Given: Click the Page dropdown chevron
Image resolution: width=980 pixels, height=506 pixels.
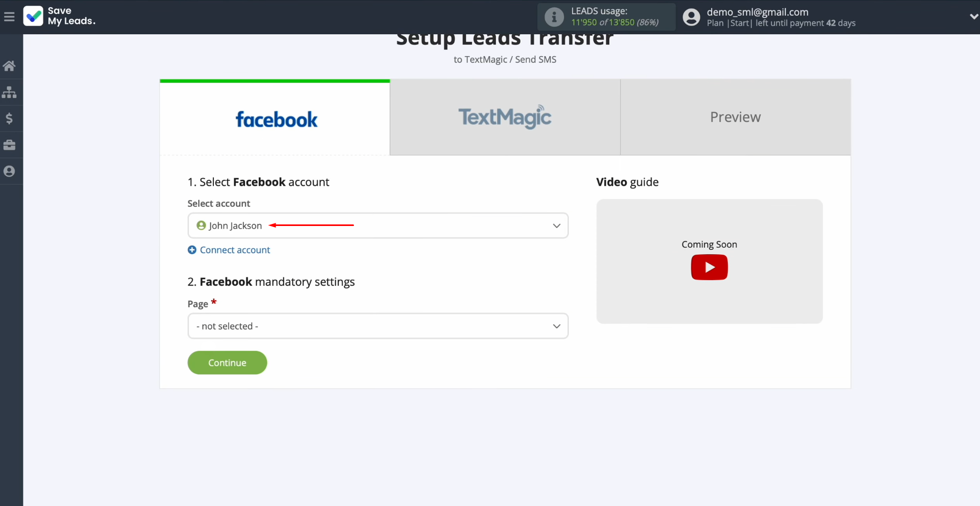Looking at the screenshot, I should (556, 326).
